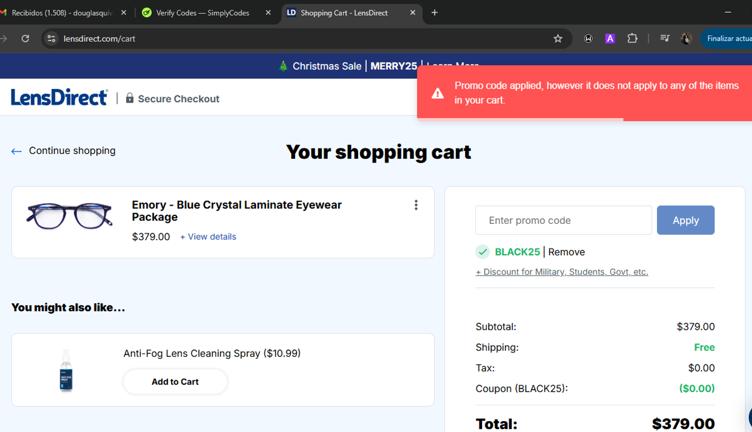Go back via Continue shopping link
Screen dimensions: 752x432
tap(72, 151)
